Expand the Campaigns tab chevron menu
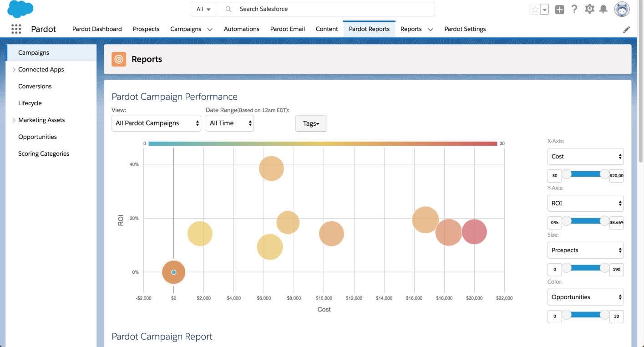This screenshot has width=644, height=347. [x=210, y=29]
